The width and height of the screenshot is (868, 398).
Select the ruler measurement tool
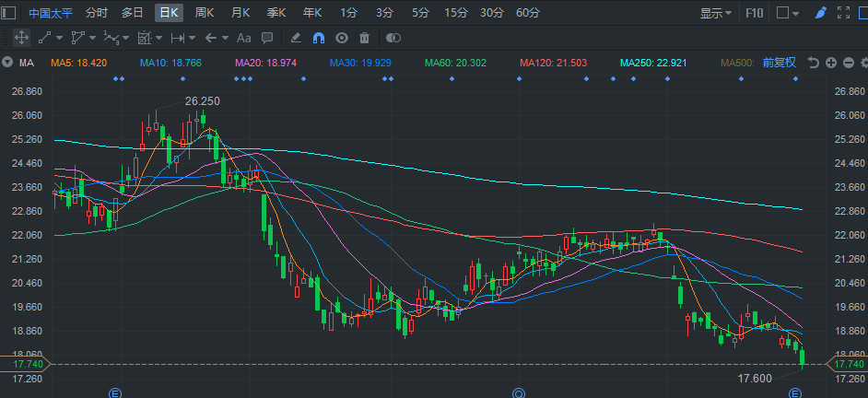coord(145,38)
